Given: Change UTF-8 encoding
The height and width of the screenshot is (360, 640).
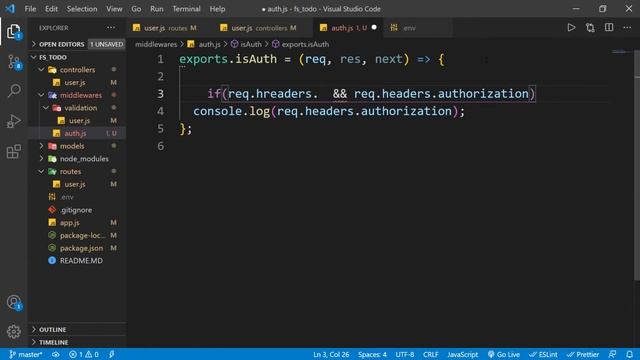Looking at the screenshot, I should click(x=404, y=354).
